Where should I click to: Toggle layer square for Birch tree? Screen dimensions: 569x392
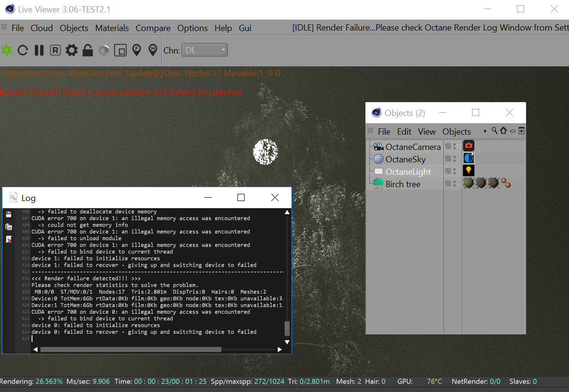tap(448, 183)
